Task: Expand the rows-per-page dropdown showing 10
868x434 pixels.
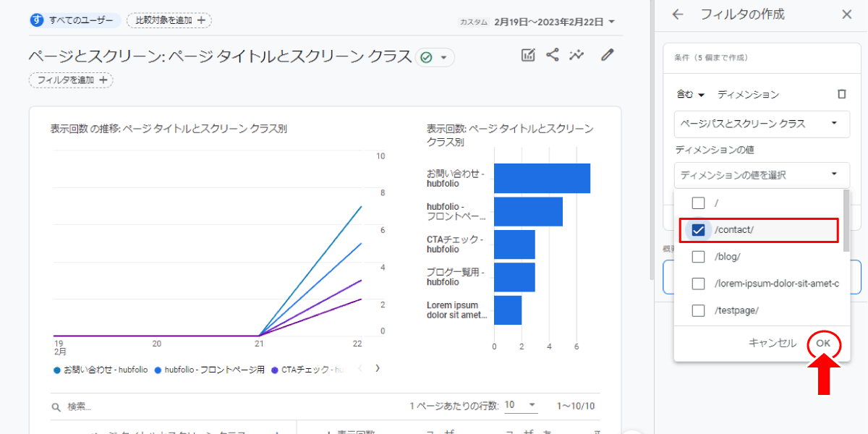Action: click(x=521, y=405)
